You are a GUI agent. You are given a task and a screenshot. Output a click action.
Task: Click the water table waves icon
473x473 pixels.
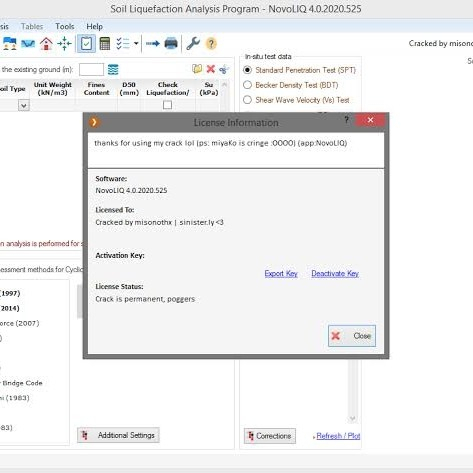click(x=113, y=70)
